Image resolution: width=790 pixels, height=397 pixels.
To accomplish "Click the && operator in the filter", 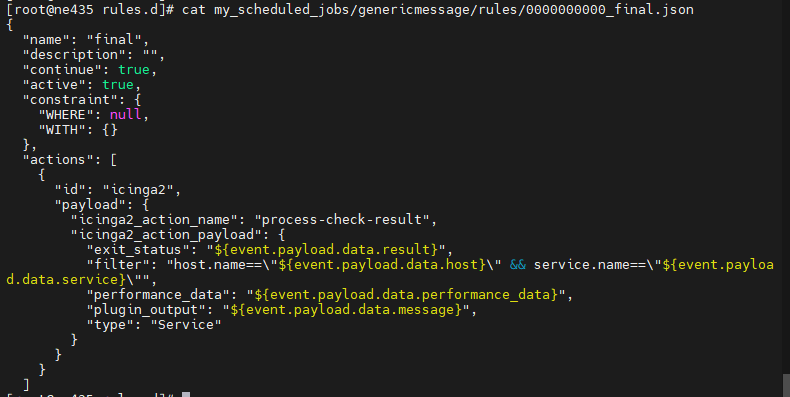I will coord(518,264).
